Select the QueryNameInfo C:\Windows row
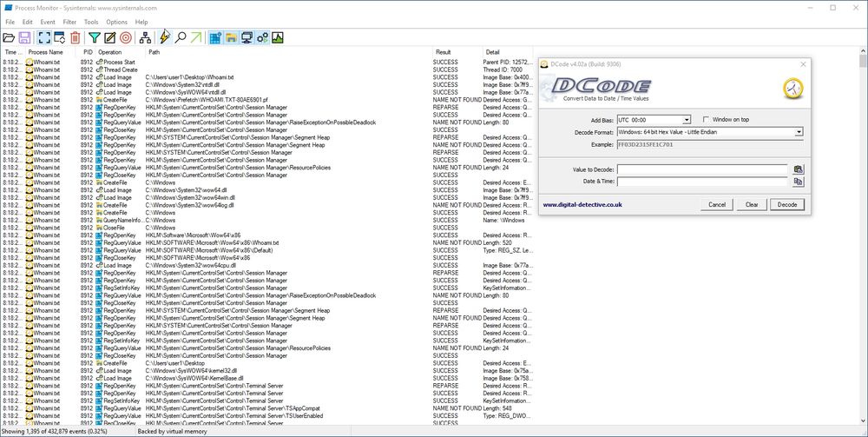The image size is (868, 437). [268, 220]
